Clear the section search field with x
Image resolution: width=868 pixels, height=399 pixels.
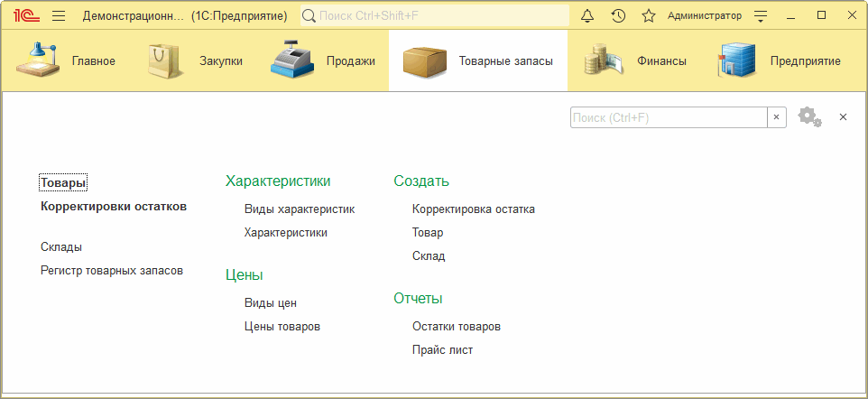coord(776,117)
